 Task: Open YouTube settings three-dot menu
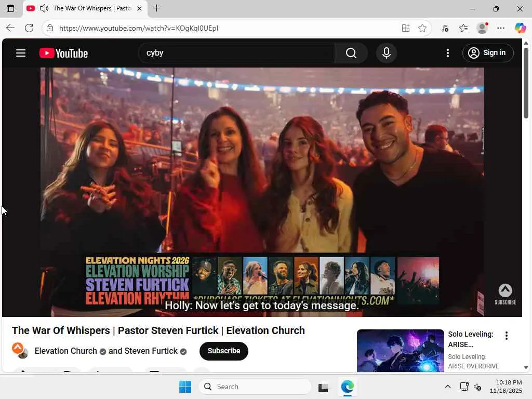tap(447, 53)
